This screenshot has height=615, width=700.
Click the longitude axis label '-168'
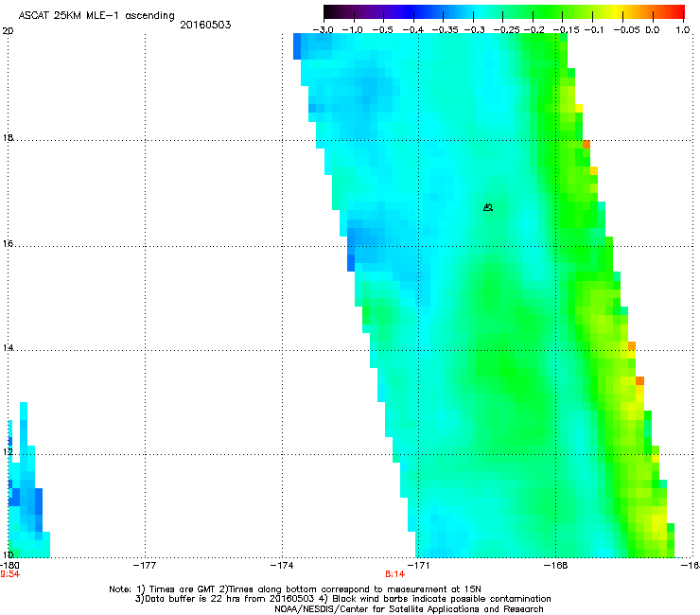(x=556, y=566)
